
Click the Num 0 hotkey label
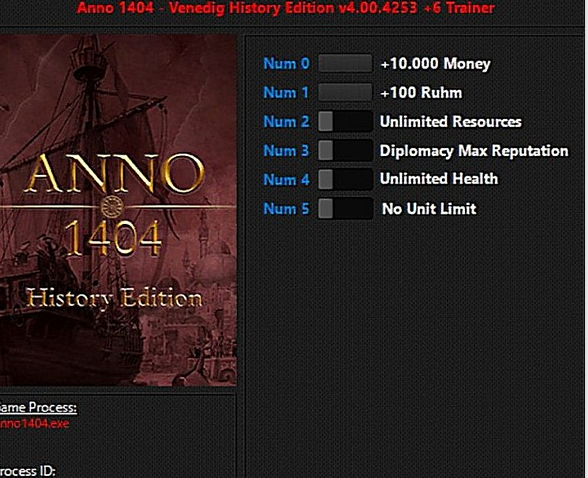286,63
